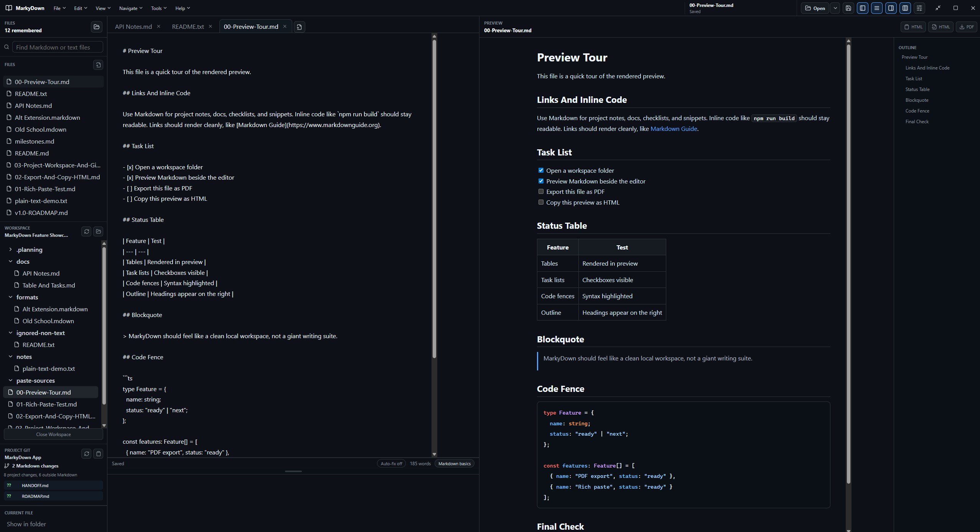Open the dropdown arrow beside Open
The image size is (980, 532).
(835, 8)
